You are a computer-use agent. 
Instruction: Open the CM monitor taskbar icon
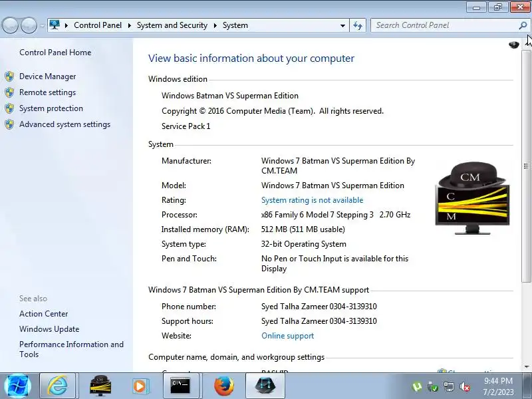click(100, 386)
